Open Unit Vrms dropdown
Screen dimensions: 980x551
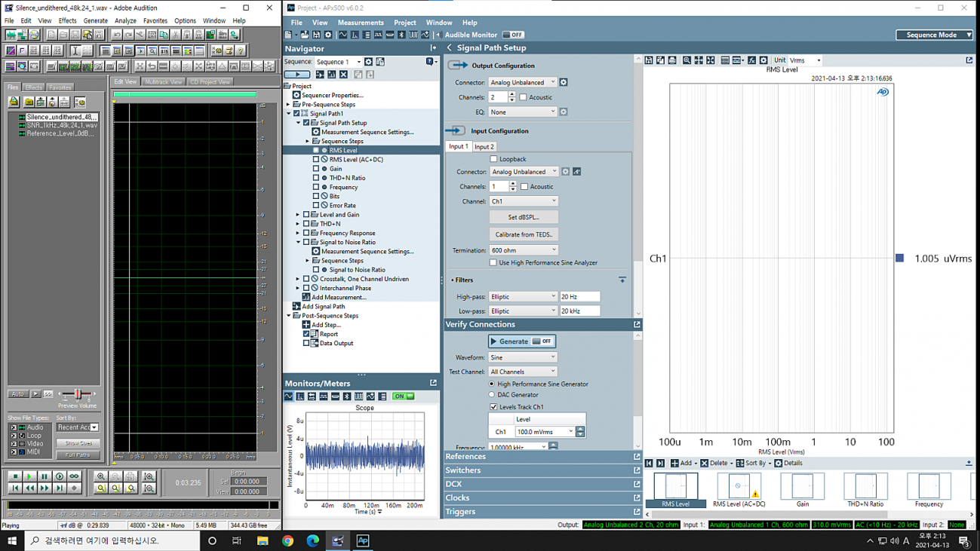[x=805, y=60]
